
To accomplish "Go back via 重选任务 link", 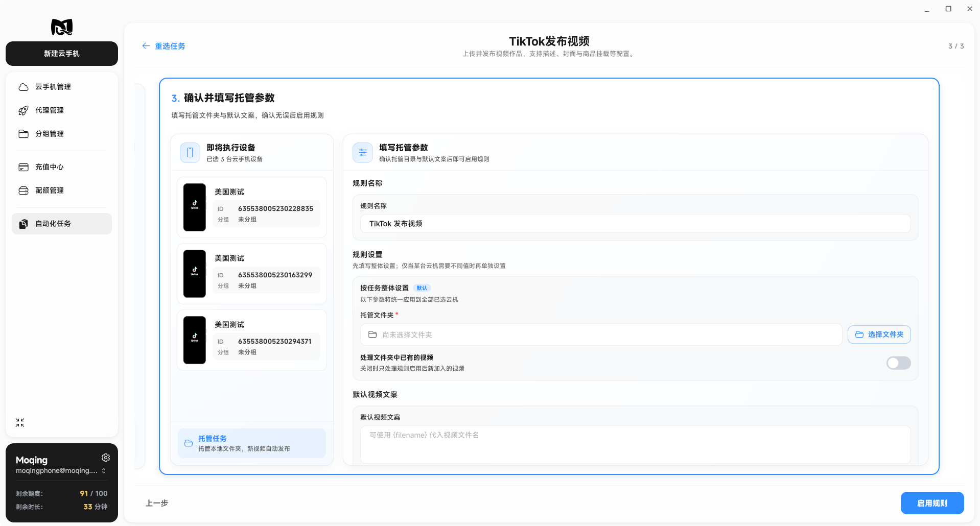I will [x=170, y=46].
